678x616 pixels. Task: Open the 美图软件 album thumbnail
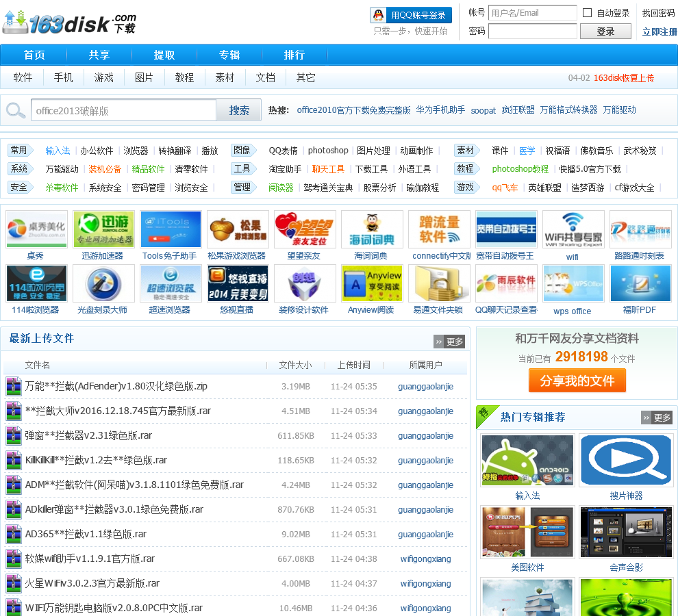pyautogui.click(x=527, y=532)
